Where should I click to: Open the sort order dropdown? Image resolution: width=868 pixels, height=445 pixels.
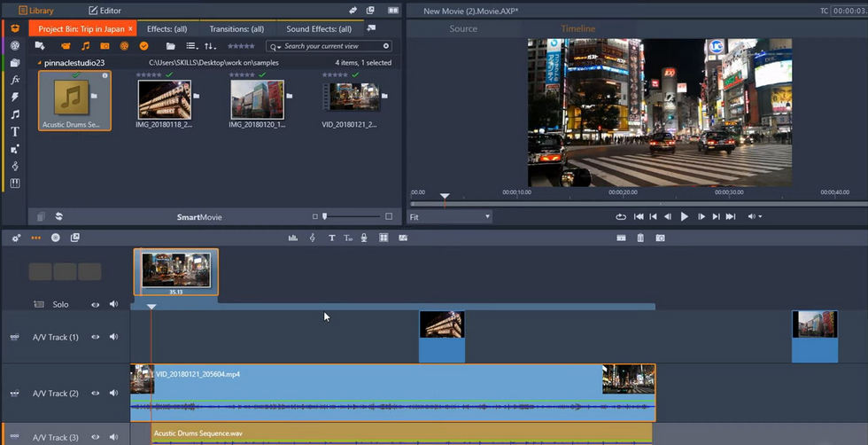click(x=211, y=46)
